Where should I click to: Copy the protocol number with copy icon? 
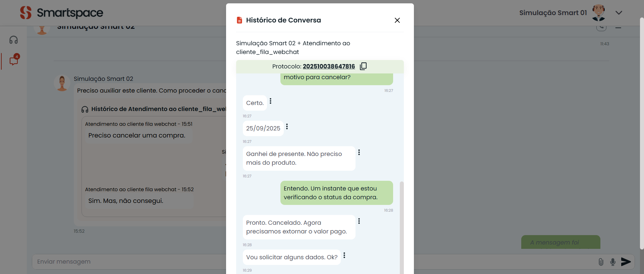pos(363,66)
